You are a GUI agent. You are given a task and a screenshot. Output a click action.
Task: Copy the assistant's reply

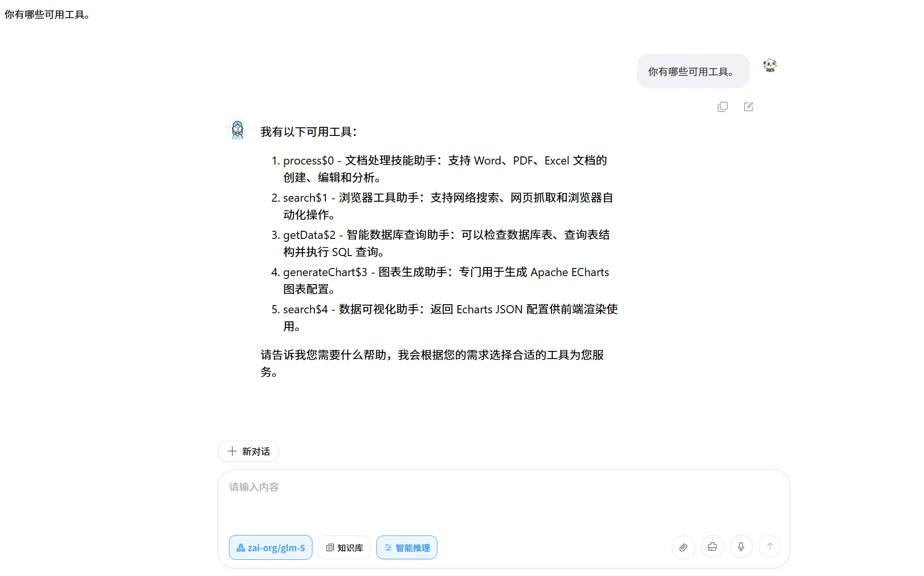723,107
